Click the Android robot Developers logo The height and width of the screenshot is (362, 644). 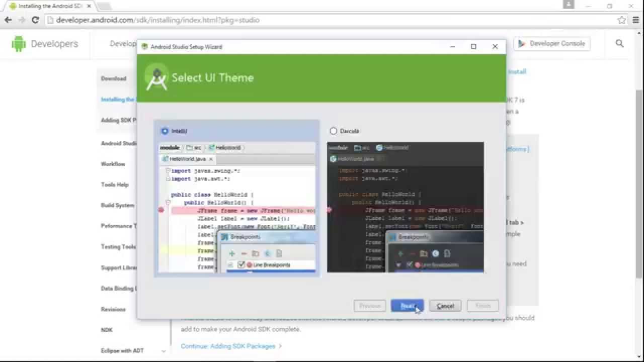(x=45, y=44)
